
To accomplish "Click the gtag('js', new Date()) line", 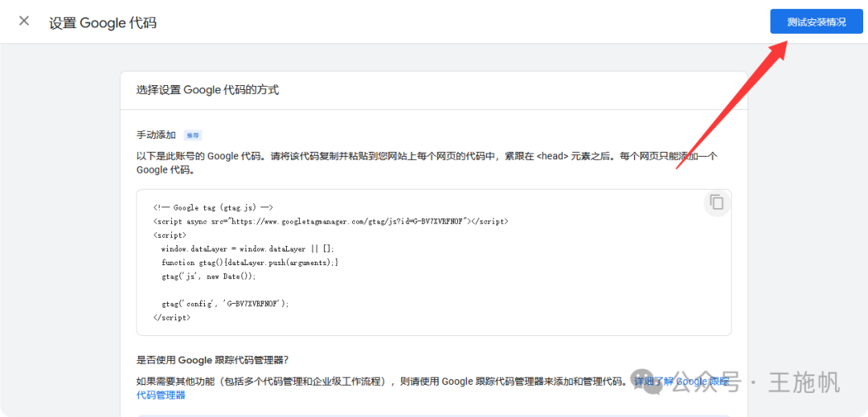I will (x=209, y=276).
